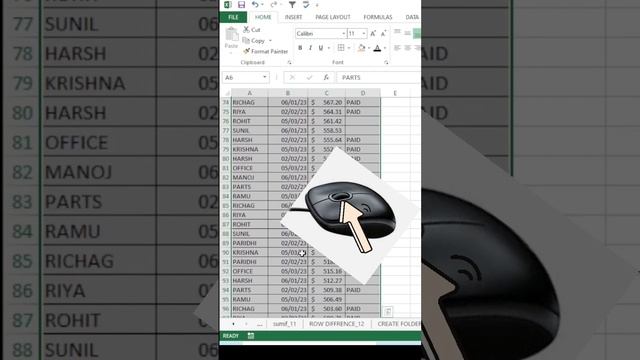Viewport: 640px width, 360px height.
Task: Open Insert Function fx dialog
Action: (x=326, y=77)
